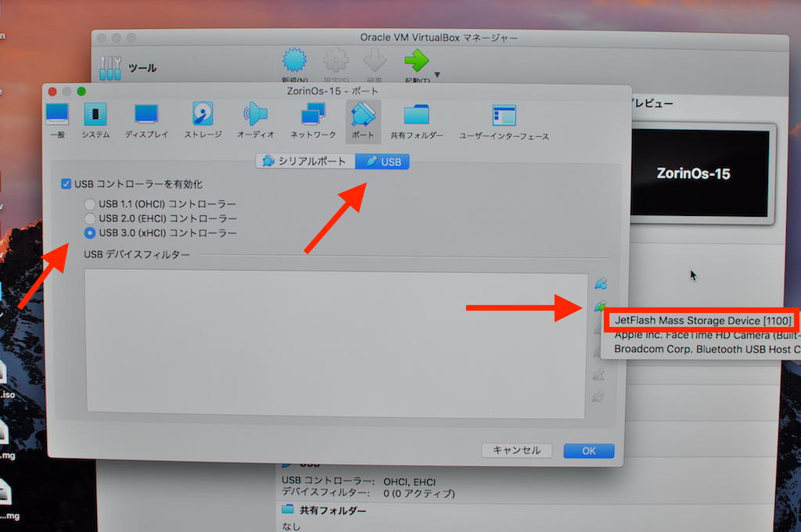Select USB 1.1 (OHCI) controller radio button
The width and height of the screenshot is (801, 532).
(x=90, y=204)
